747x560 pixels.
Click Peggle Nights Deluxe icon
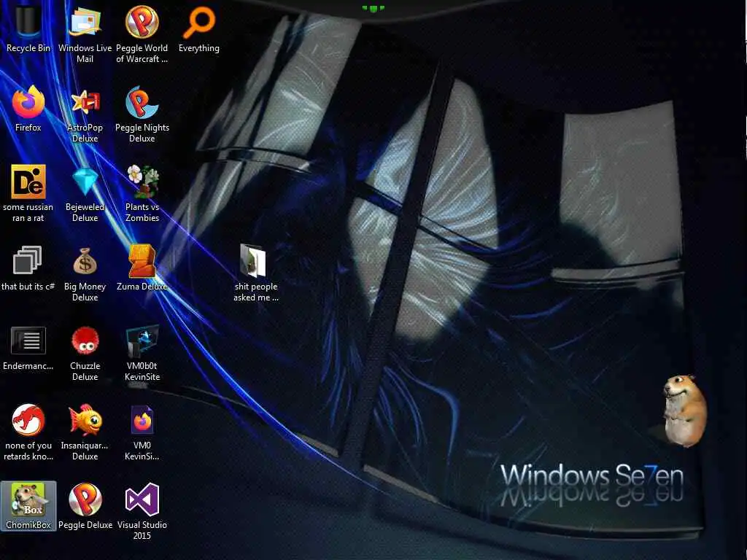[142, 102]
